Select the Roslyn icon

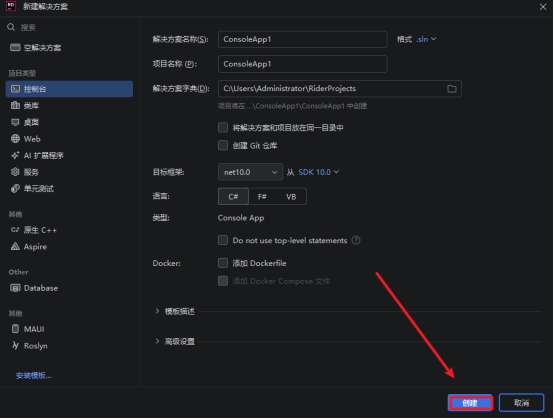tap(15, 346)
